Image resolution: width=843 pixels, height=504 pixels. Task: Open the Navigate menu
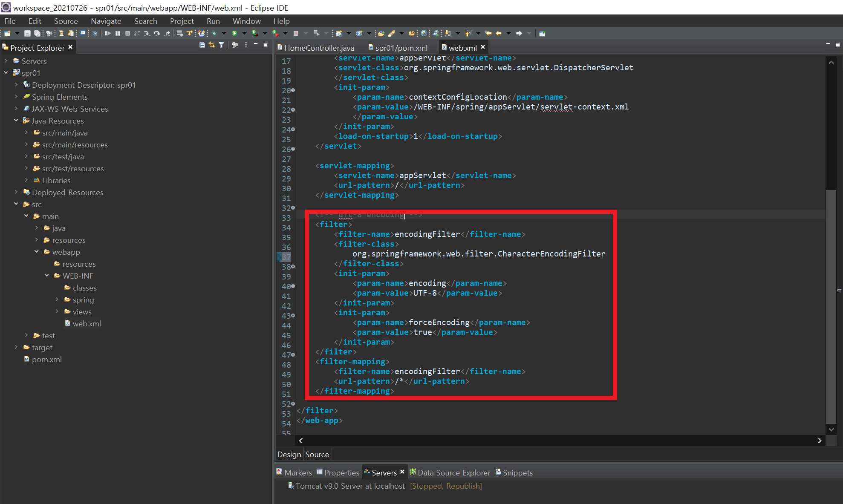pyautogui.click(x=106, y=21)
